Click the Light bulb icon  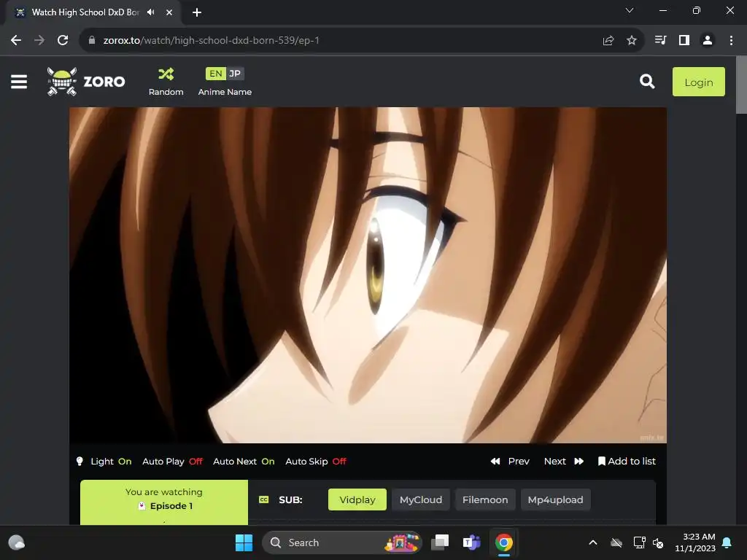click(80, 461)
